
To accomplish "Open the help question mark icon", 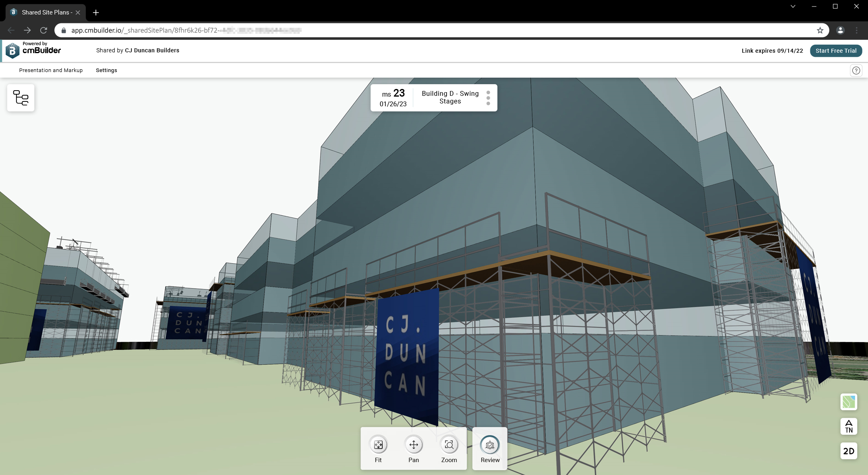I will (x=856, y=70).
